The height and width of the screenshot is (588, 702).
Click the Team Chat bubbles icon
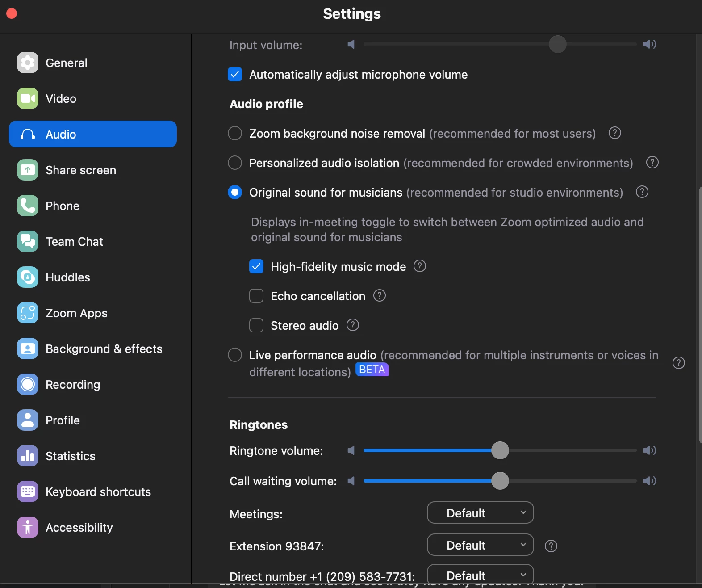[x=28, y=241]
